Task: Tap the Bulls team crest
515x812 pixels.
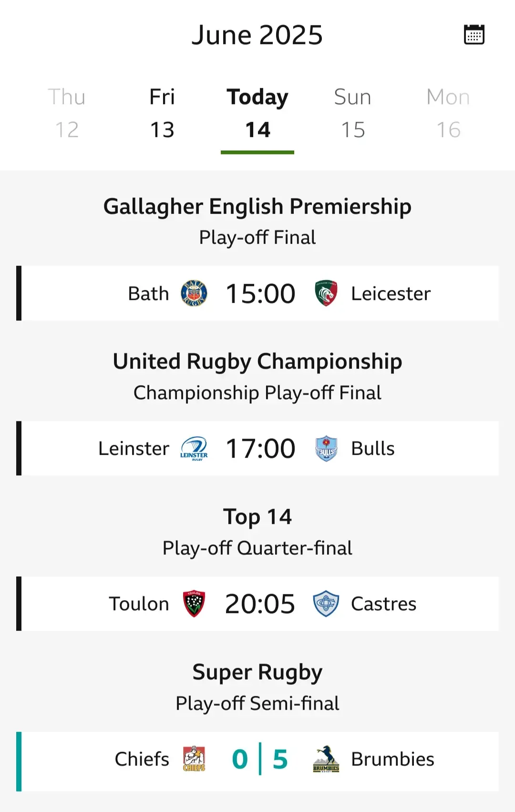Action: coord(326,448)
